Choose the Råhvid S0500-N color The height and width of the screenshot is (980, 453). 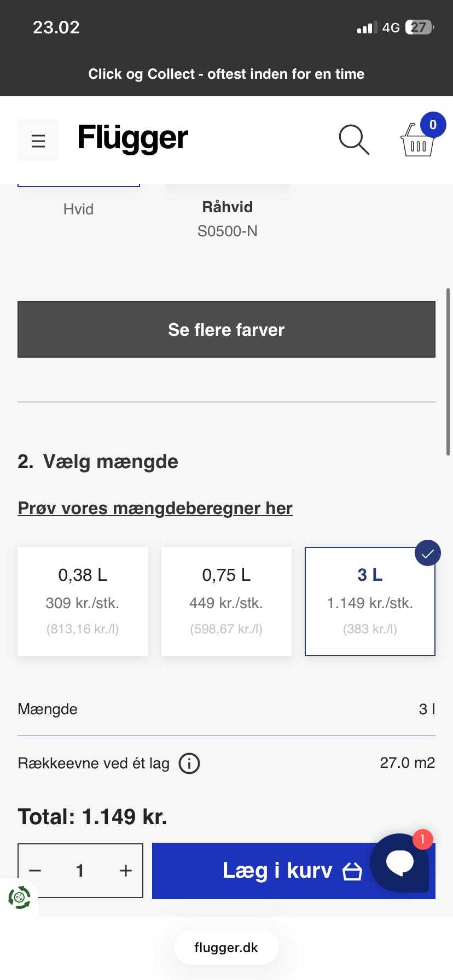tap(227, 218)
